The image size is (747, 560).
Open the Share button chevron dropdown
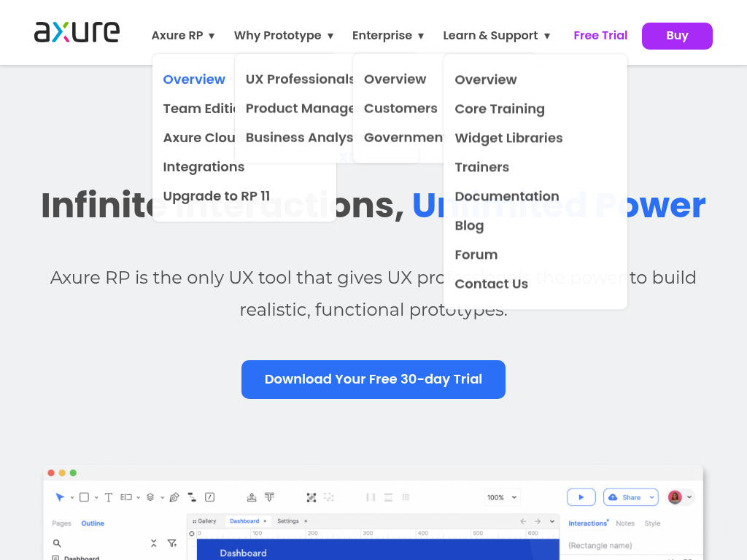point(651,497)
